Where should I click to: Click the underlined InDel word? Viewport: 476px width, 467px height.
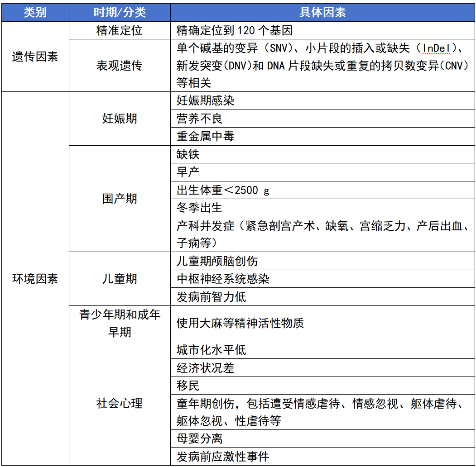click(438, 48)
